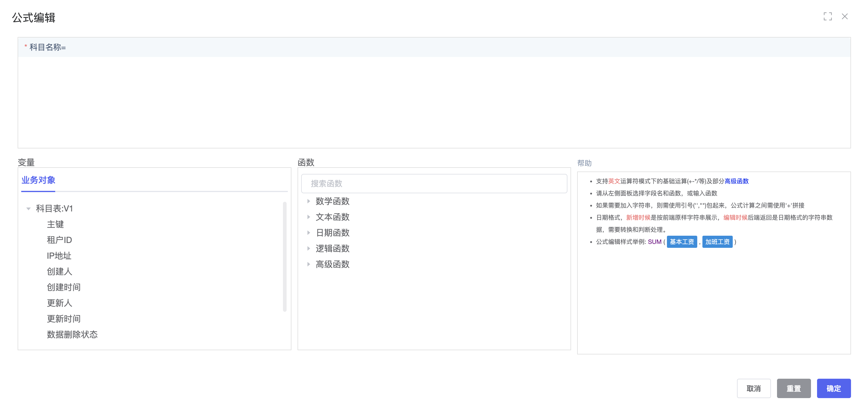
Task: Select the 业务对象 tab
Action: click(x=39, y=180)
